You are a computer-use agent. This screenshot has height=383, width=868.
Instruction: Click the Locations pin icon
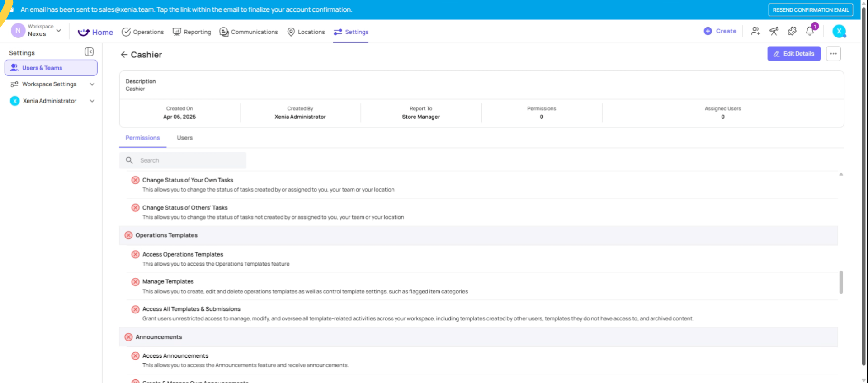pyautogui.click(x=291, y=32)
